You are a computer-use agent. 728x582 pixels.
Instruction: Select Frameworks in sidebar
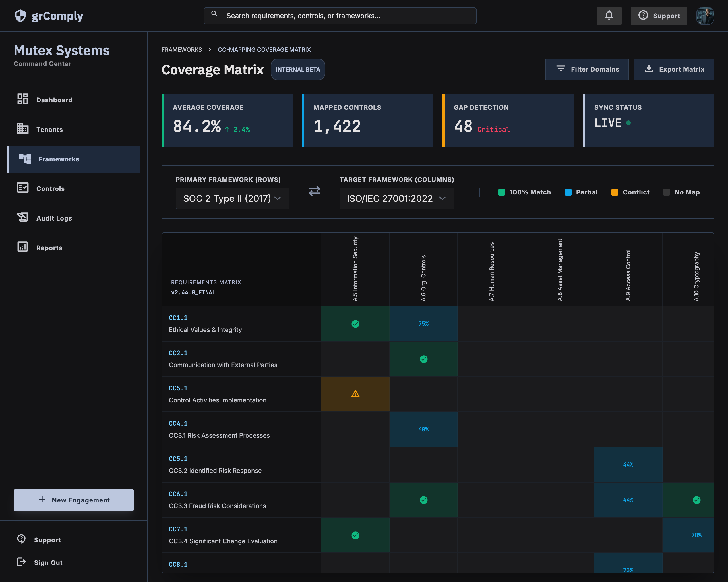tap(74, 159)
